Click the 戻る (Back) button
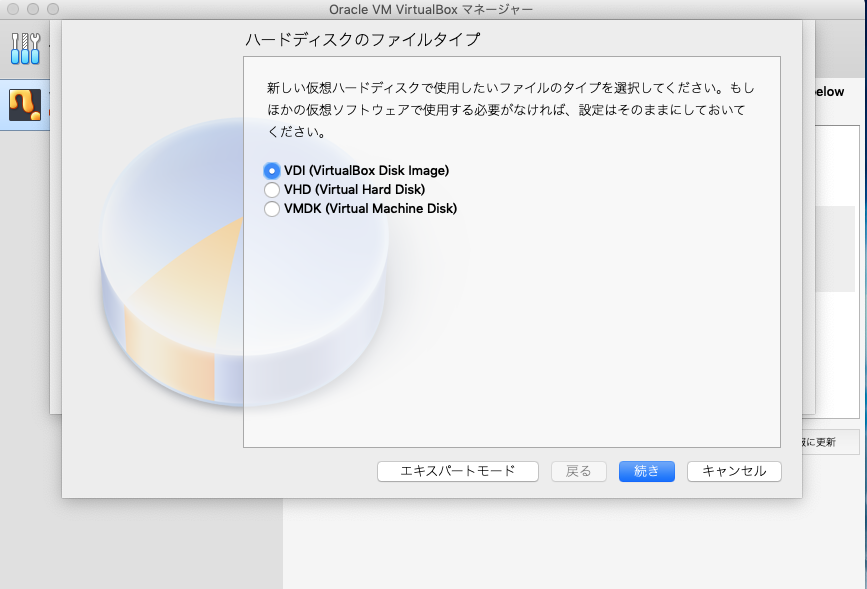 pyautogui.click(x=577, y=471)
